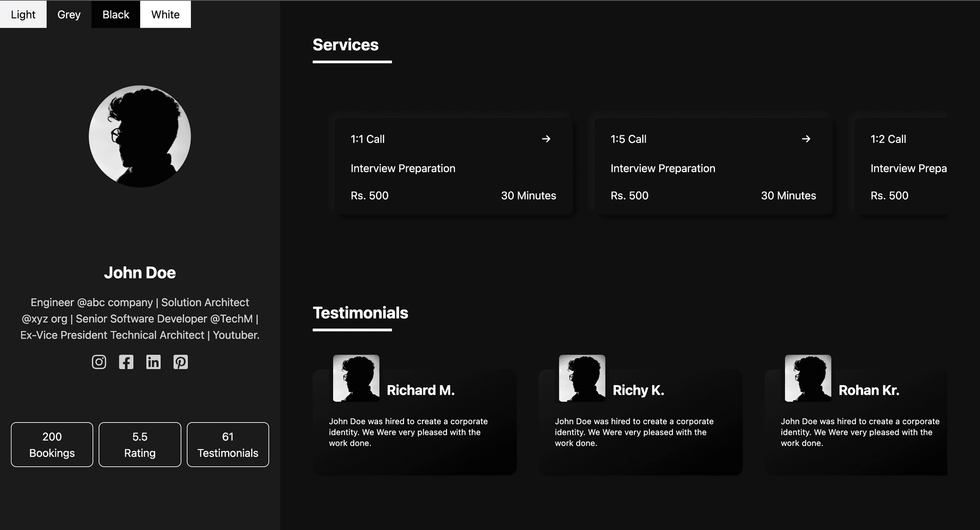Switch to the Grey theme
The height and width of the screenshot is (530, 980).
point(69,14)
